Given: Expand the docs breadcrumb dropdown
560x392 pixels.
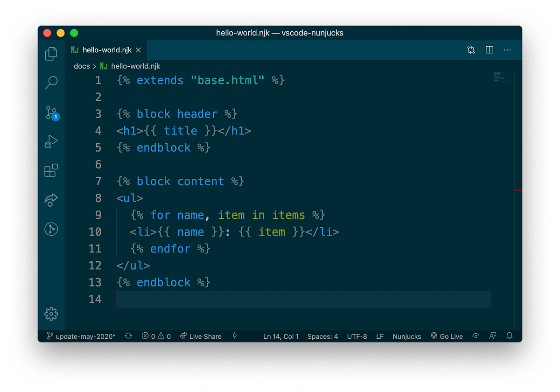Looking at the screenshot, I should click(82, 66).
